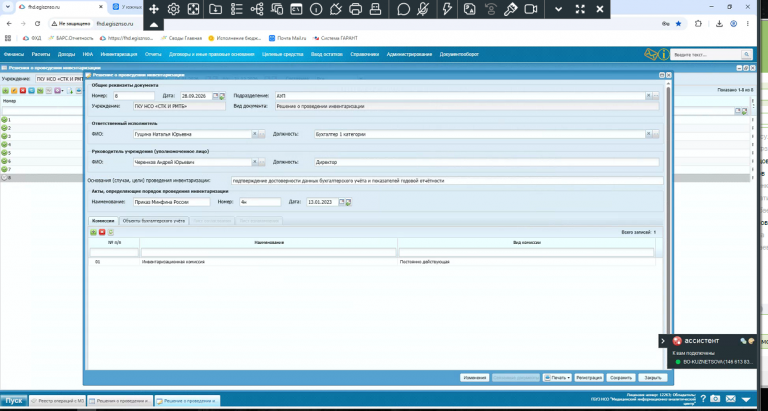Click the envelope messages icon beside the search
Screen dimensions: 768x411
tap(650, 54)
